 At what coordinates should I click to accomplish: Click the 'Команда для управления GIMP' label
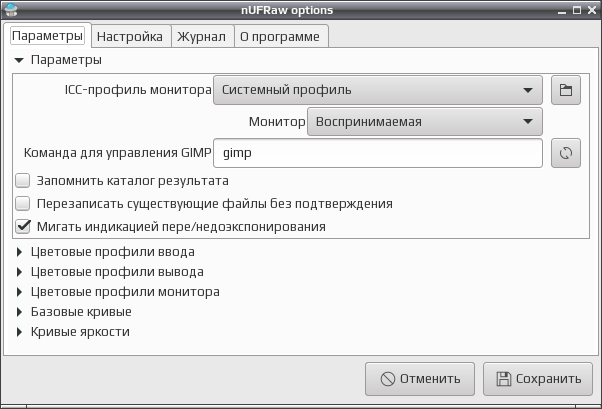click(x=117, y=153)
